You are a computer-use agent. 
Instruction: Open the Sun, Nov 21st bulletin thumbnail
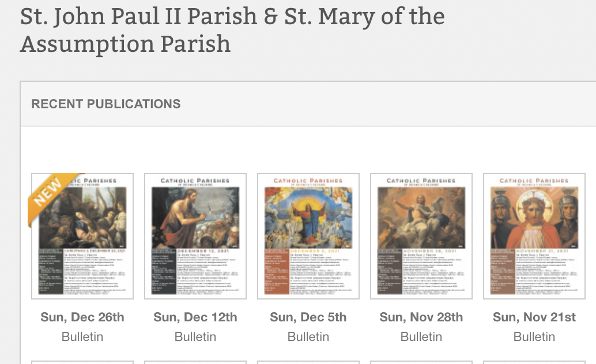coord(534,236)
